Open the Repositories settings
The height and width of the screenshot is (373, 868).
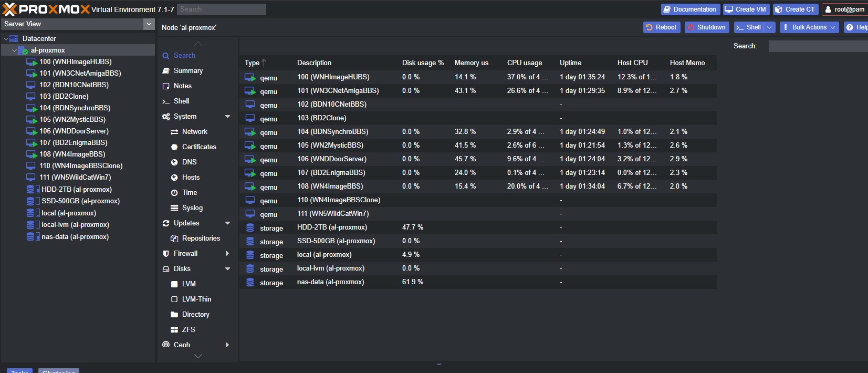tap(201, 239)
